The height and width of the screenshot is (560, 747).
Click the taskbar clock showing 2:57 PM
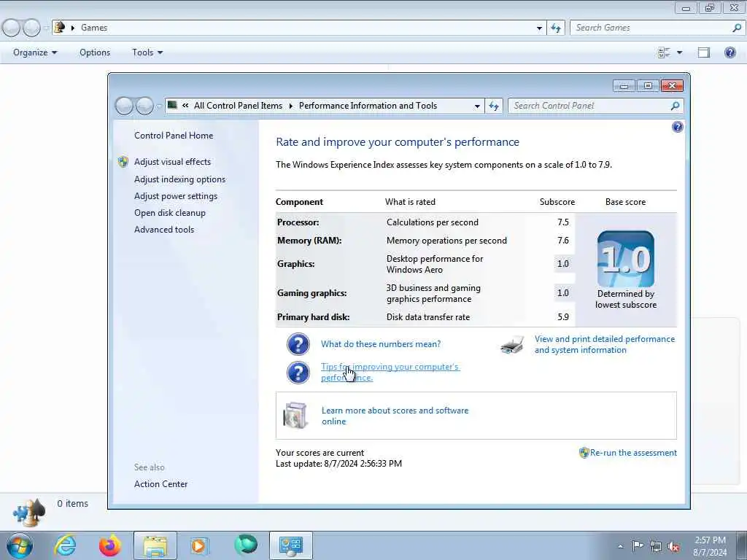click(710, 546)
